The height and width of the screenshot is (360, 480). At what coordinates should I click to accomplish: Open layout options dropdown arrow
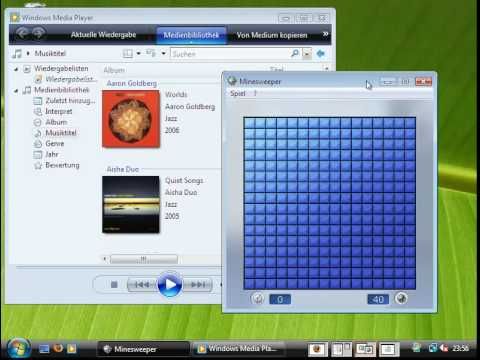pos(138,53)
